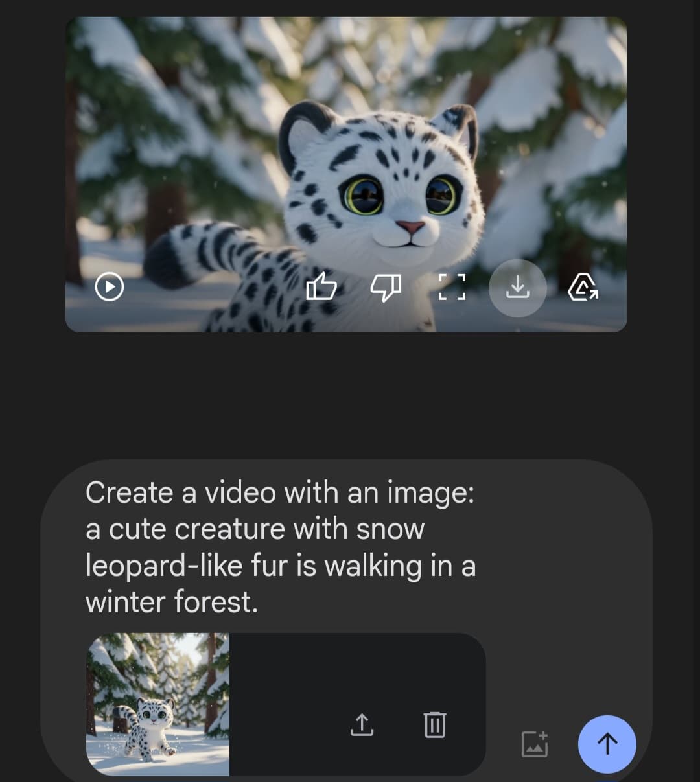Viewport: 700px width, 782px height.
Task: Give the video a thumbs up
Action: pos(321,286)
